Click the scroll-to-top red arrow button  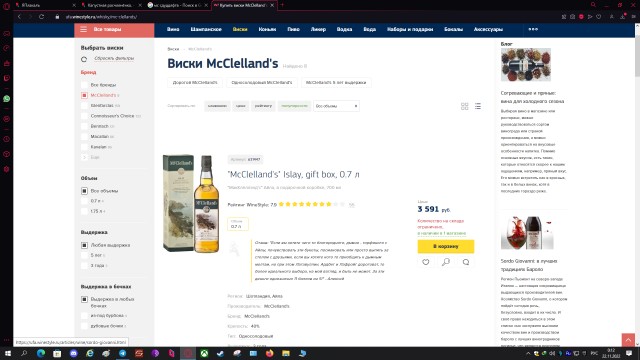tap(628, 340)
